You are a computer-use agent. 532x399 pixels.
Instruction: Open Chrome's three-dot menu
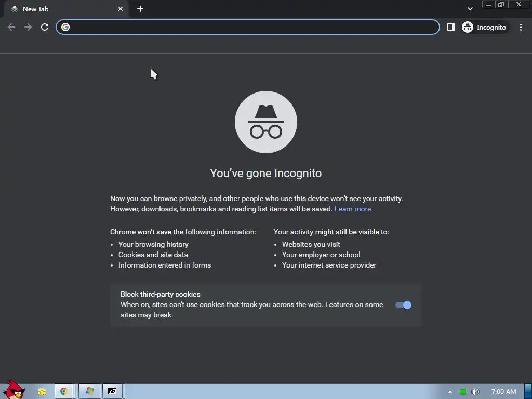(521, 27)
